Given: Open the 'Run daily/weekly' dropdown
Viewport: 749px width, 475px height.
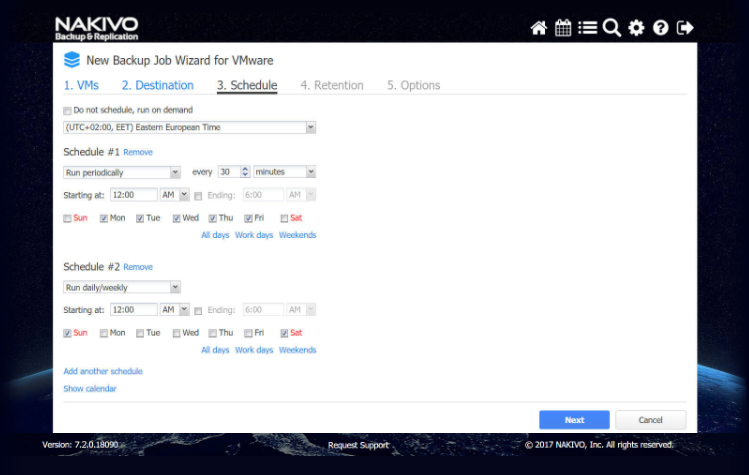Looking at the screenshot, I should tap(122, 287).
